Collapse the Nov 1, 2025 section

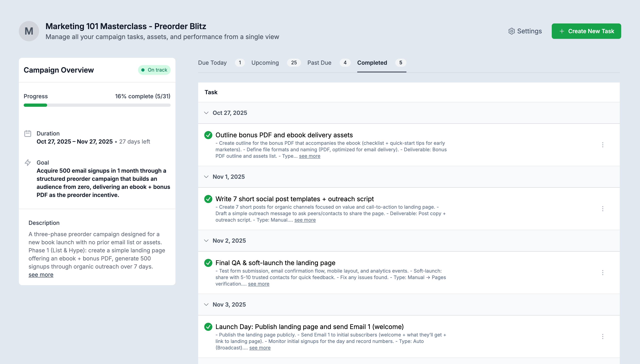point(206,177)
